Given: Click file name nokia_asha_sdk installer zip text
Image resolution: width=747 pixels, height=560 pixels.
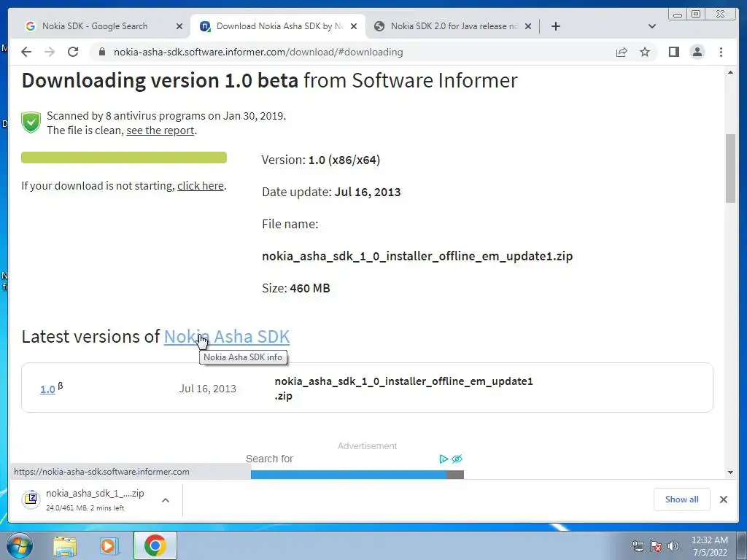Looking at the screenshot, I should (x=417, y=256).
